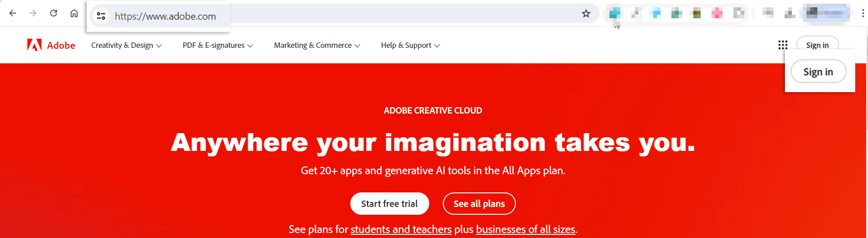Image resolution: width=868 pixels, height=238 pixels.
Task: Open the Help & Support menu
Action: coord(410,46)
